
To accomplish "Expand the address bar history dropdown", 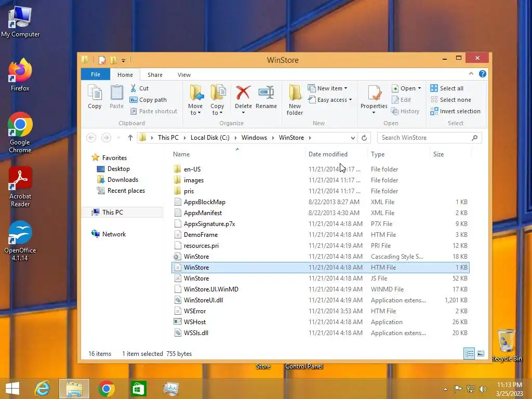I will pyautogui.click(x=353, y=138).
